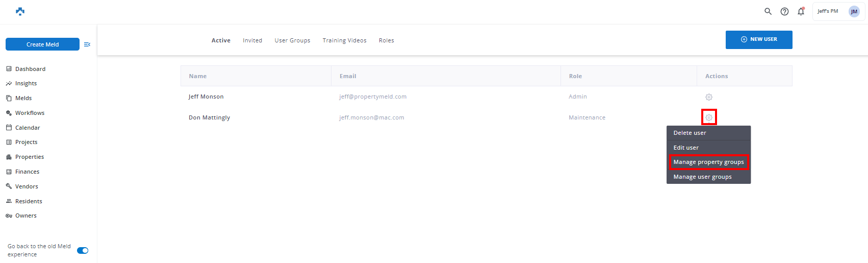Open the Roles tab
Screen dimensions: 868x263
click(386, 40)
